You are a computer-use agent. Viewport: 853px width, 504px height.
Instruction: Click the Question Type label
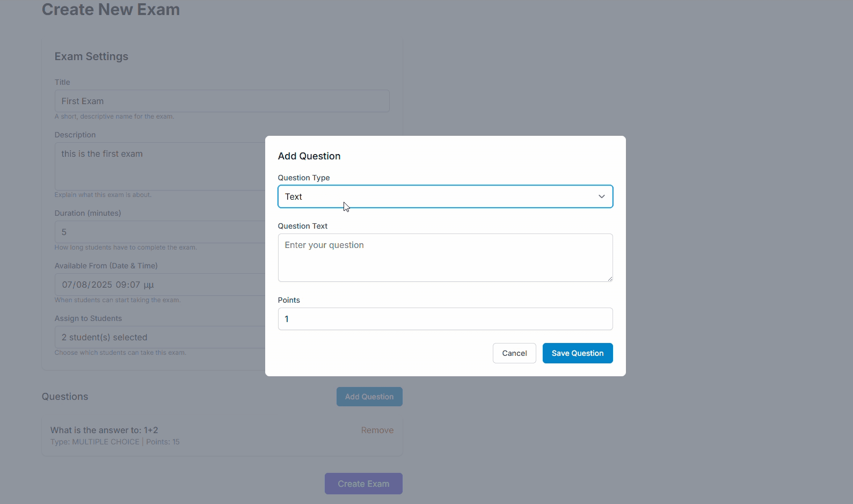(304, 178)
